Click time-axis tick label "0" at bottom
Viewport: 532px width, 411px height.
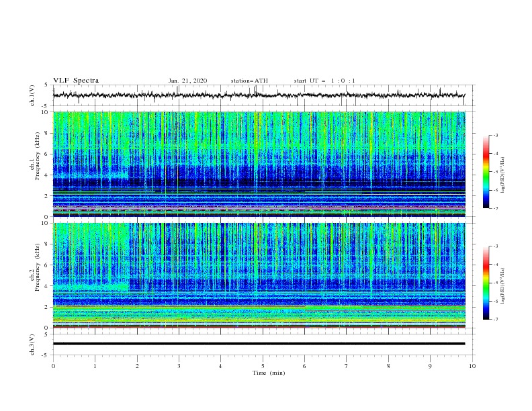[x=53, y=366]
